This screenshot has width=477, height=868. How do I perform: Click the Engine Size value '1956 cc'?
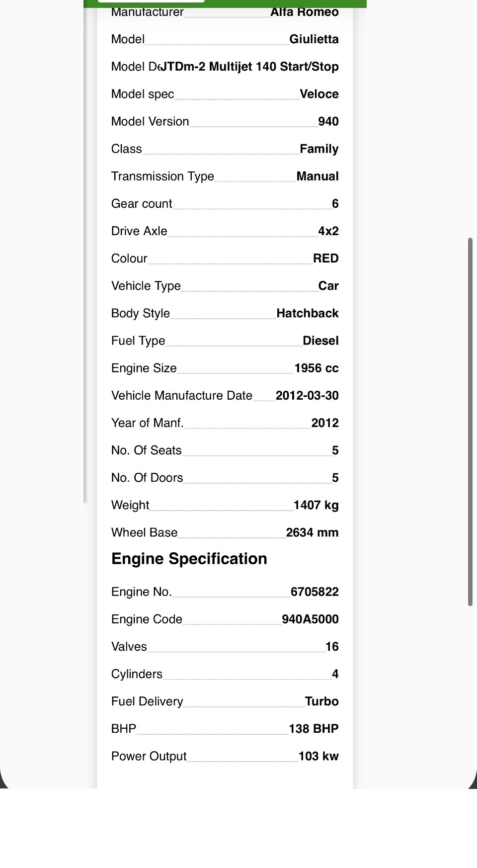coord(317,368)
